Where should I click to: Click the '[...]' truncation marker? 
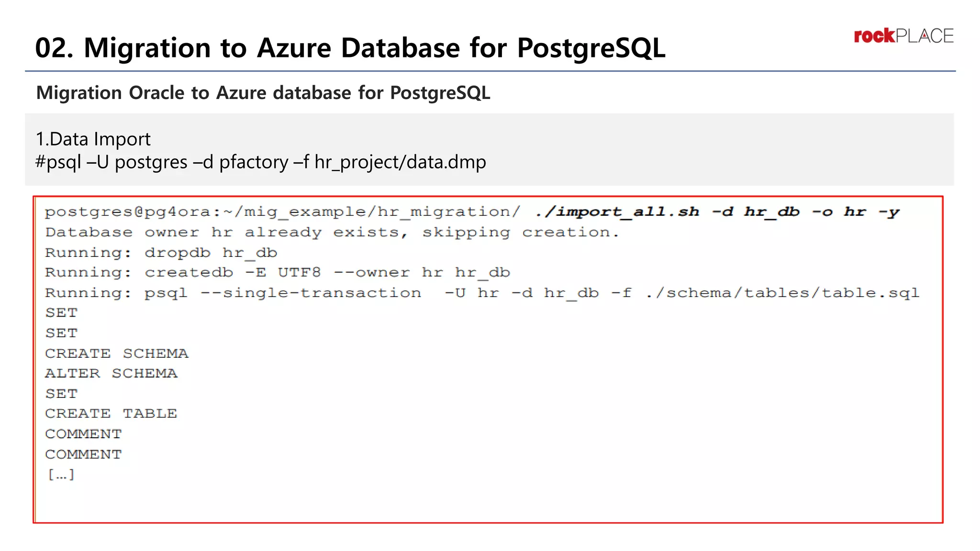click(61, 474)
